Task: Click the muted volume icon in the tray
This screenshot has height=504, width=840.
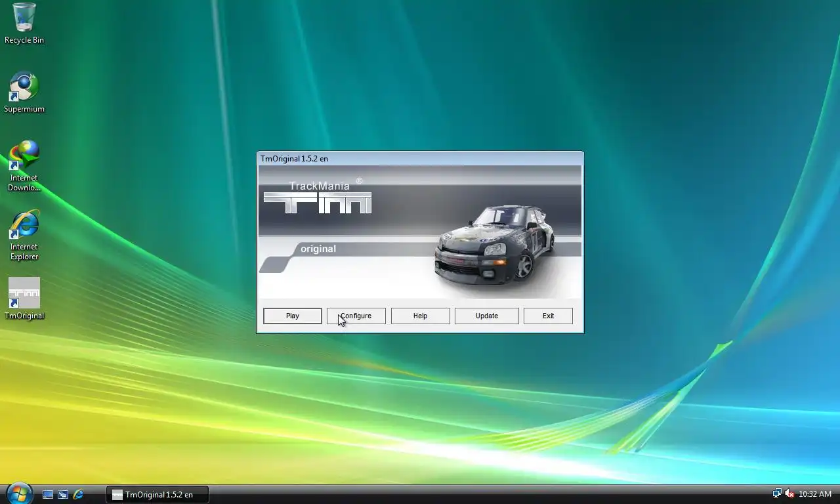Action: [789, 493]
